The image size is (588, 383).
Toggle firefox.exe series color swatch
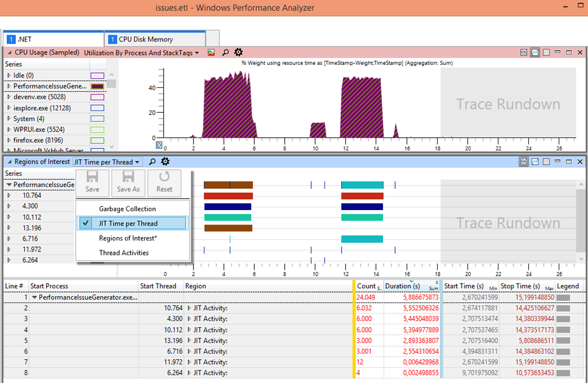pos(98,141)
